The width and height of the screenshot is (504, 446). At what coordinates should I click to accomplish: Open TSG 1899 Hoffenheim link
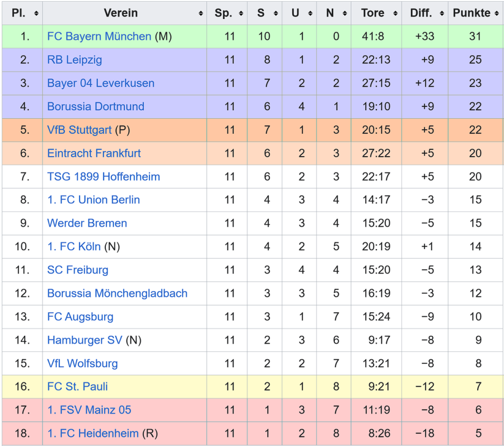pos(104,177)
